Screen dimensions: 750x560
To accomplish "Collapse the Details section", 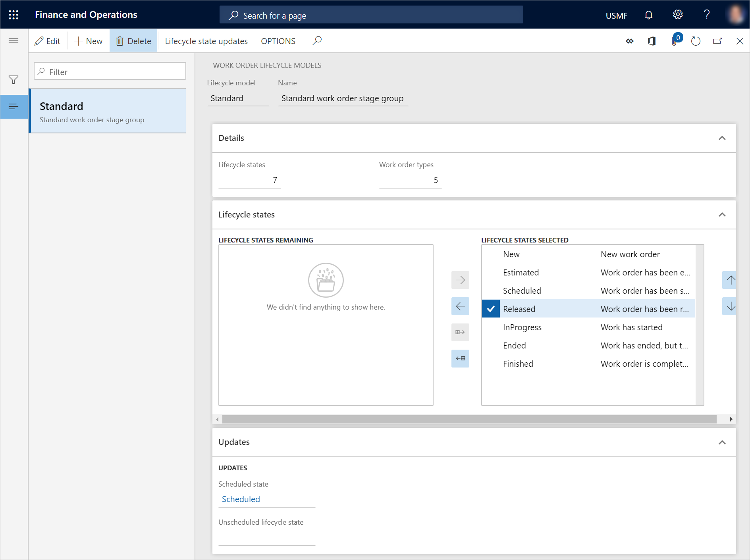I will click(723, 138).
